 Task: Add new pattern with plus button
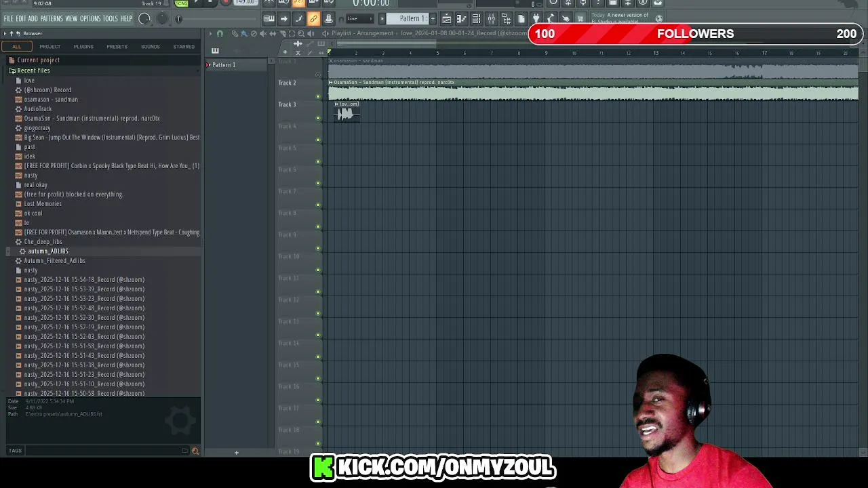tap(433, 18)
